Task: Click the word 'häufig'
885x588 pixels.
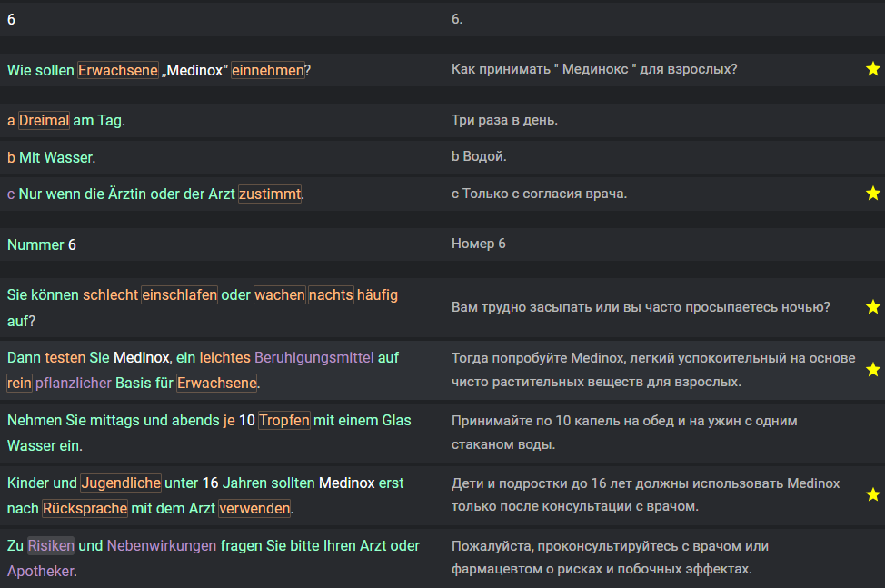Action: point(378,294)
